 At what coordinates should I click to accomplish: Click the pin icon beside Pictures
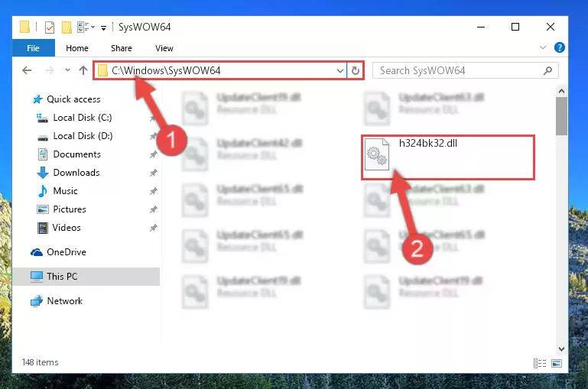pos(153,209)
